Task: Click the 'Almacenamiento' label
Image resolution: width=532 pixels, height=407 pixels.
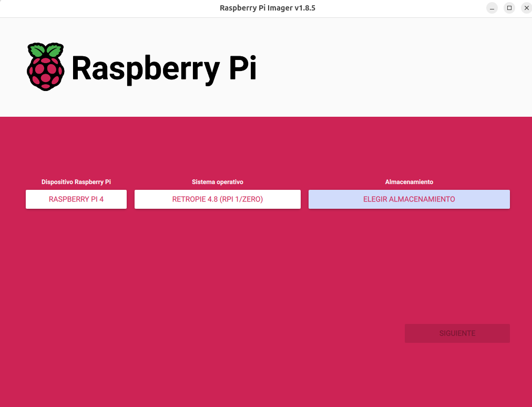Action: (x=409, y=182)
